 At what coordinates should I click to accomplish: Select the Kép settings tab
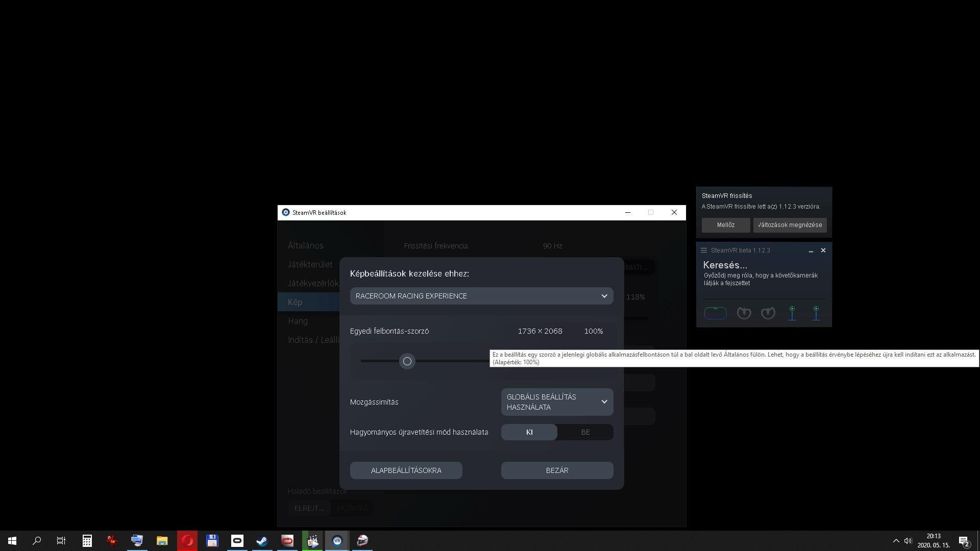pos(308,302)
